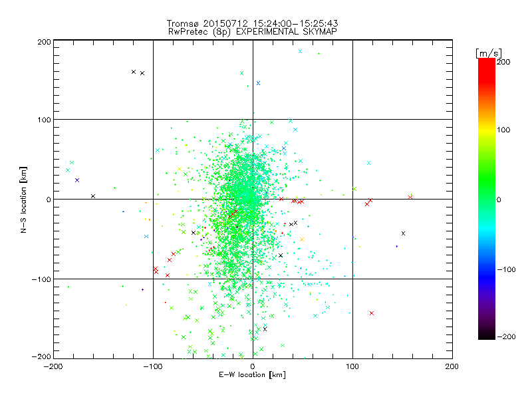Click the colorbar unit label "[m/s]"

489,53
